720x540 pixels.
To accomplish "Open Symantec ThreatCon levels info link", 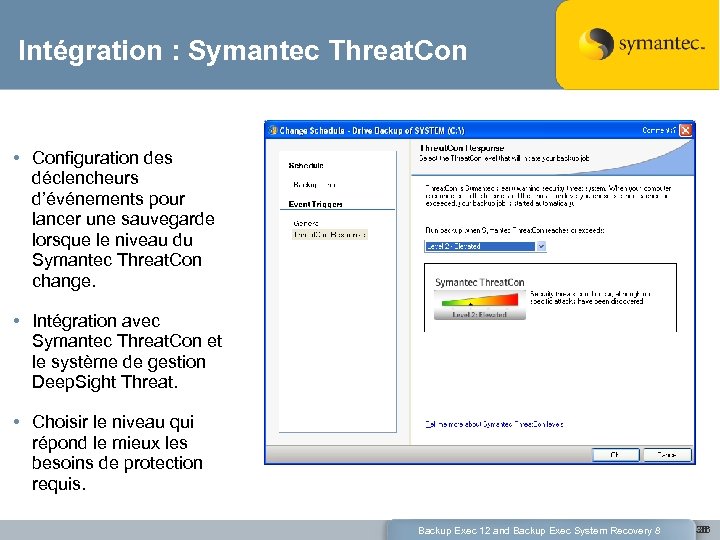I will (x=494, y=424).
